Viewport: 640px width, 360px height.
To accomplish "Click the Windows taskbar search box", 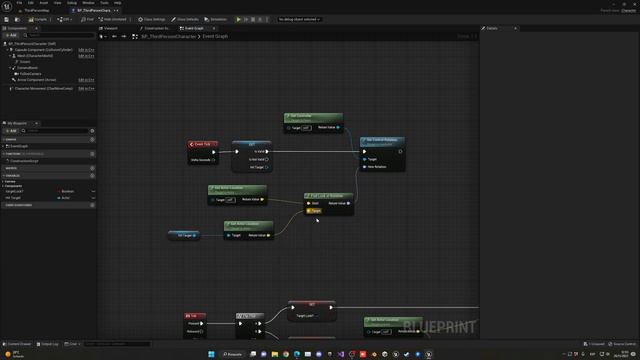I will point(232,354).
